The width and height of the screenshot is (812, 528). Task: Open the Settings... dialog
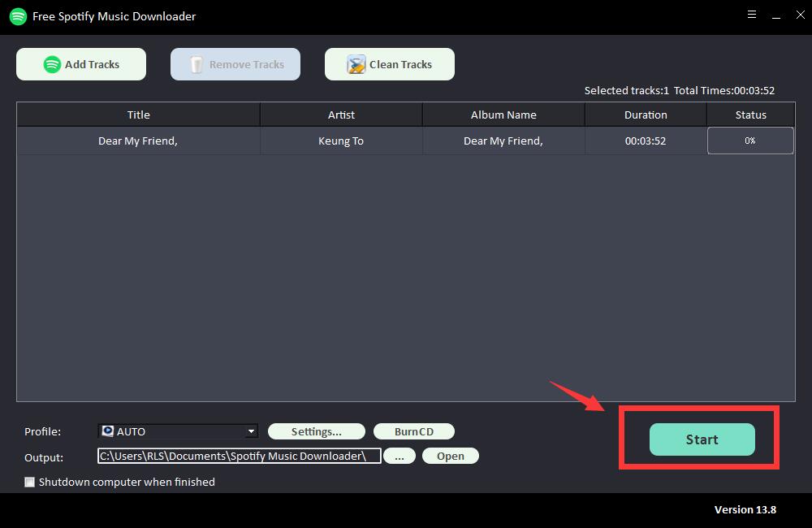click(x=316, y=431)
